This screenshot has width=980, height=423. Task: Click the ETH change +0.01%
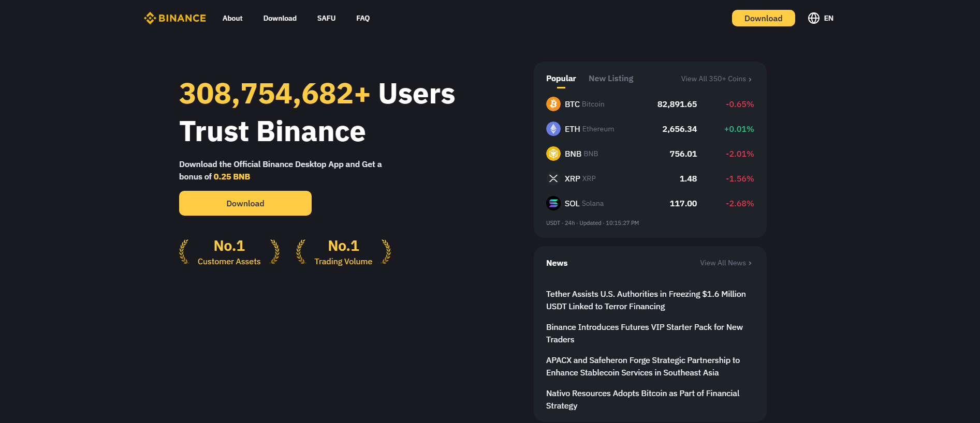click(x=739, y=129)
